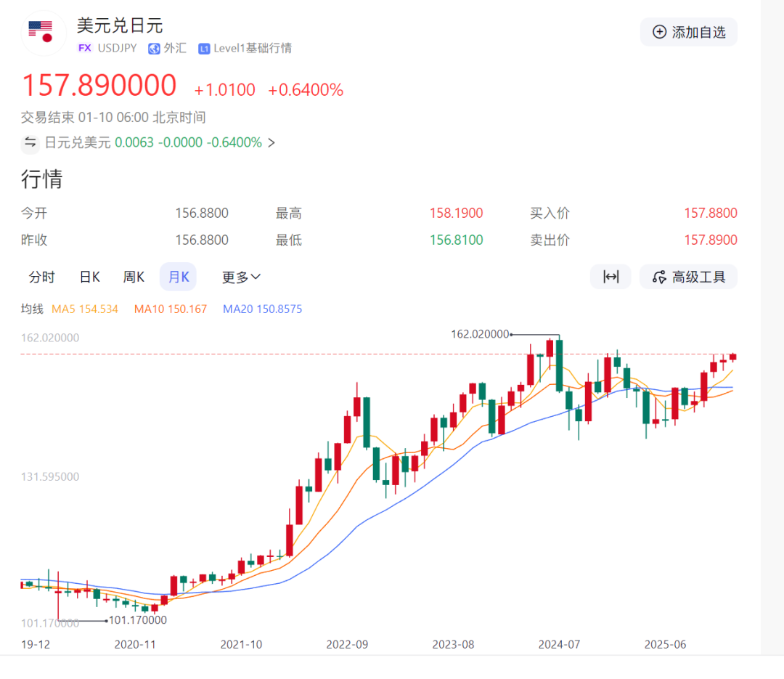Select the 月K chart tab
This screenshot has width=784, height=679.
[x=178, y=277]
